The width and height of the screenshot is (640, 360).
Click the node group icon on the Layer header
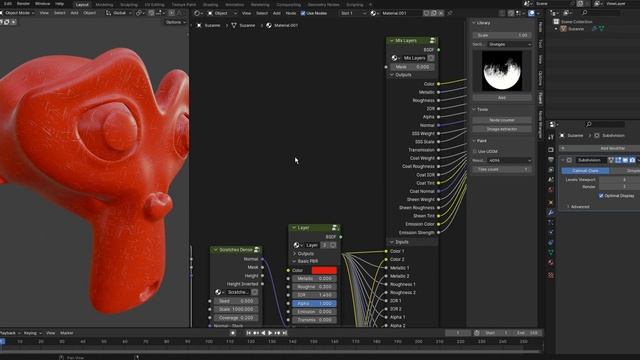pyautogui.click(x=335, y=227)
